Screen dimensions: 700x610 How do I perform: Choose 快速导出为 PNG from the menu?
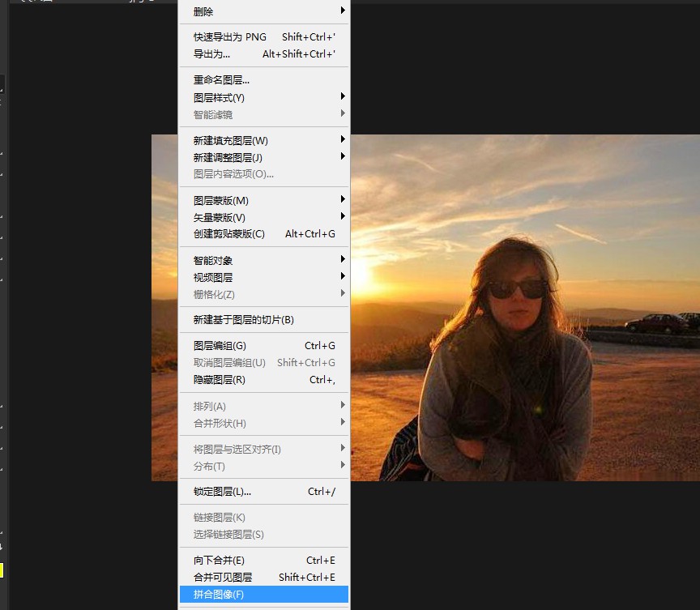(x=243, y=36)
